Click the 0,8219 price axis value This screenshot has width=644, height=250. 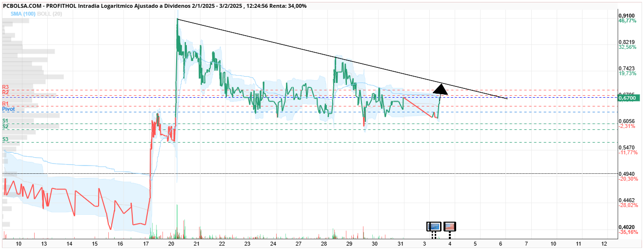[626, 42]
